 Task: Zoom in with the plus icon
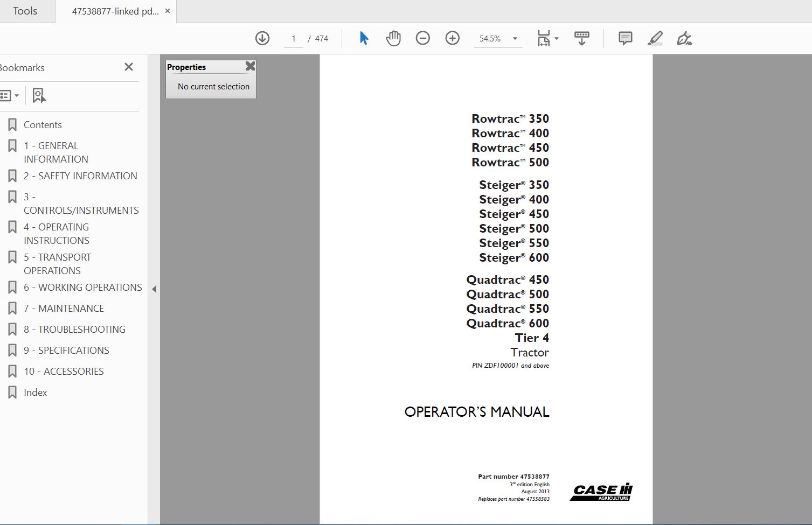(453, 38)
